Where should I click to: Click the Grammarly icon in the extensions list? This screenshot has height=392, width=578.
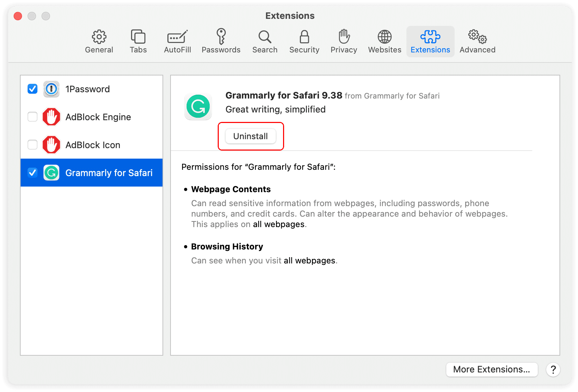coord(51,173)
